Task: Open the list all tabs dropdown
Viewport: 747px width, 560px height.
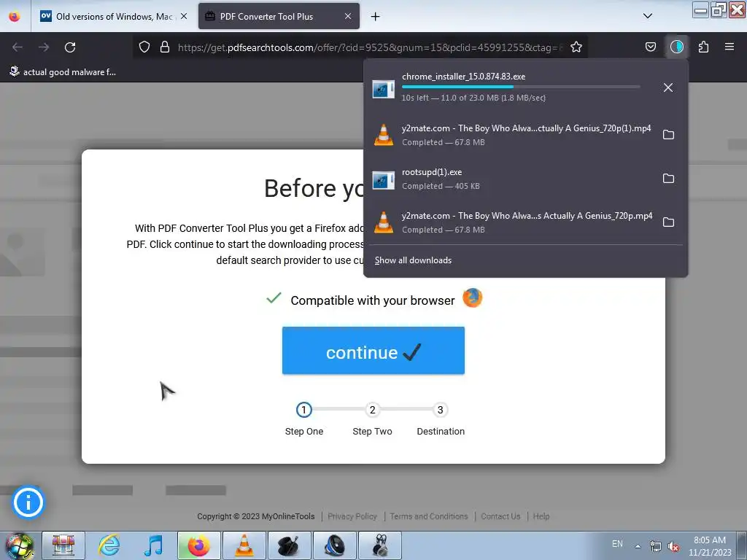Action: click(x=648, y=16)
